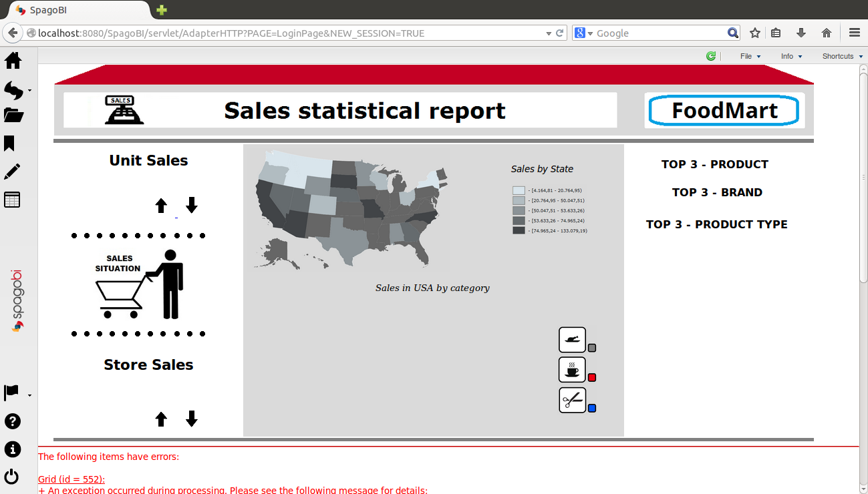
Task: Open the bookmark favorites icon in sidebar
Action: click(x=9, y=144)
